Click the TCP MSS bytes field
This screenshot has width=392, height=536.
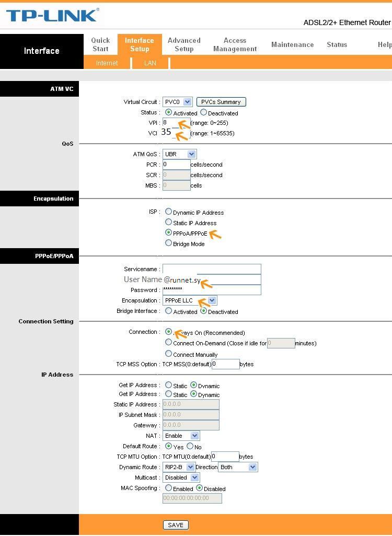(x=225, y=364)
